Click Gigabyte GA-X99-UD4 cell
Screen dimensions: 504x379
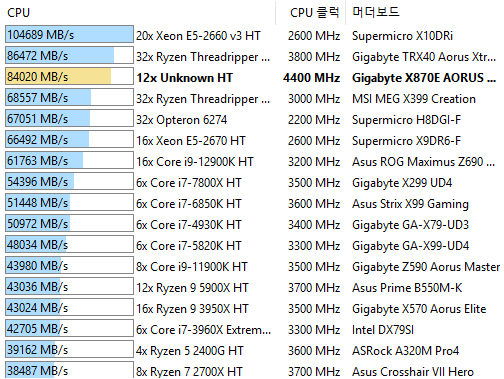click(x=410, y=246)
